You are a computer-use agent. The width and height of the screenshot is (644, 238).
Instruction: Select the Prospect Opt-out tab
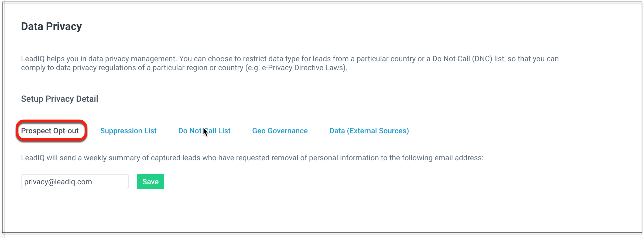click(50, 131)
